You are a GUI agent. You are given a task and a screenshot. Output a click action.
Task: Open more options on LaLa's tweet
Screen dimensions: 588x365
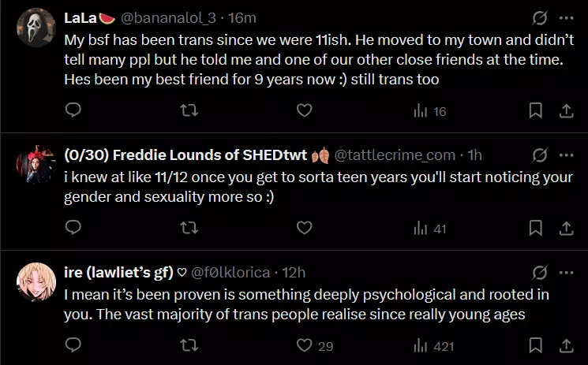pos(566,17)
